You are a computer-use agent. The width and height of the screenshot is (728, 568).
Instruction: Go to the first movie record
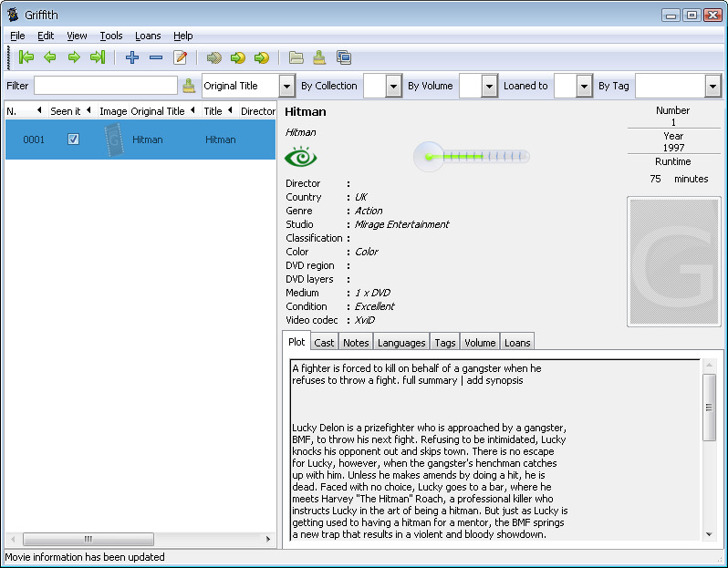coord(26,57)
